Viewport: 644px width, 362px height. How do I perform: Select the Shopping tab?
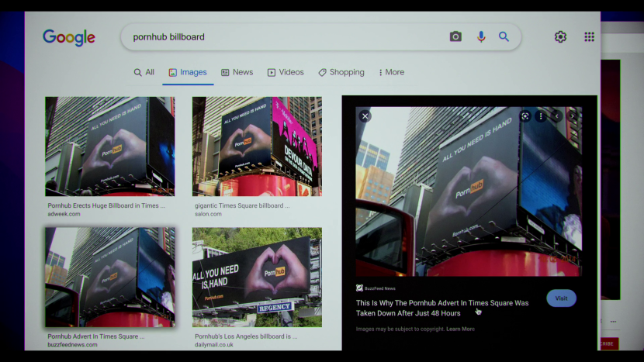click(x=341, y=72)
